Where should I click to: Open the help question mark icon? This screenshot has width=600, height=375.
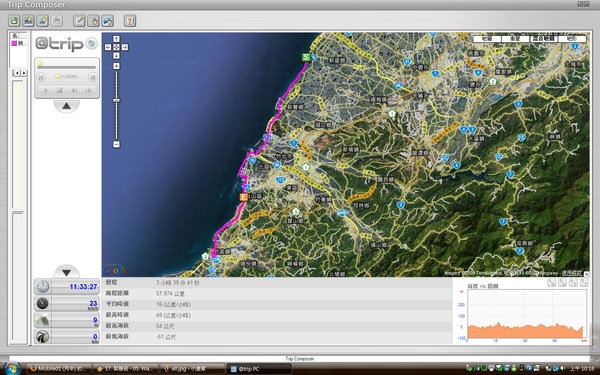click(130, 21)
